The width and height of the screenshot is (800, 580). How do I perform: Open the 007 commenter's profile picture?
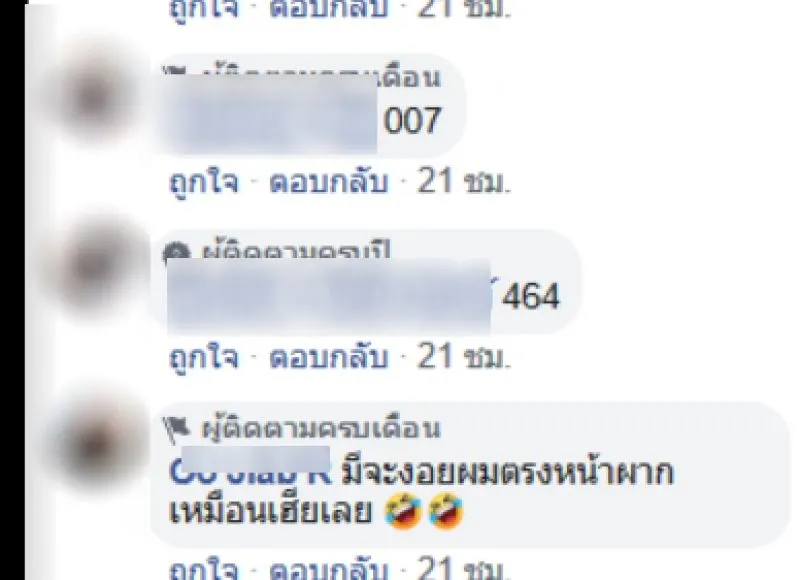(95, 95)
